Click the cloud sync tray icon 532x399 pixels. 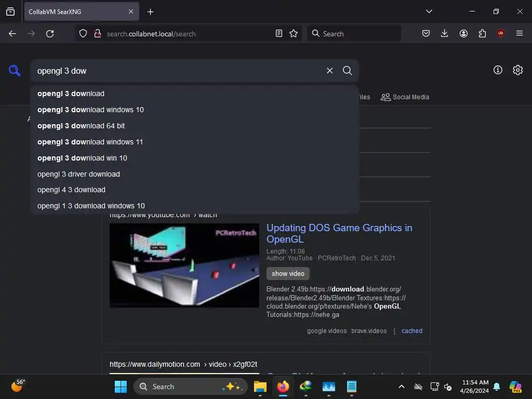point(418,387)
